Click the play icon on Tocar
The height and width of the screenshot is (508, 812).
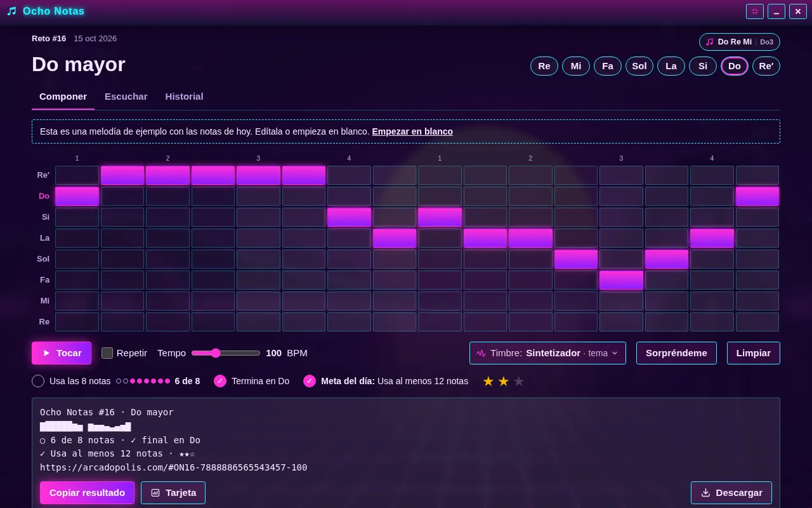tap(46, 353)
